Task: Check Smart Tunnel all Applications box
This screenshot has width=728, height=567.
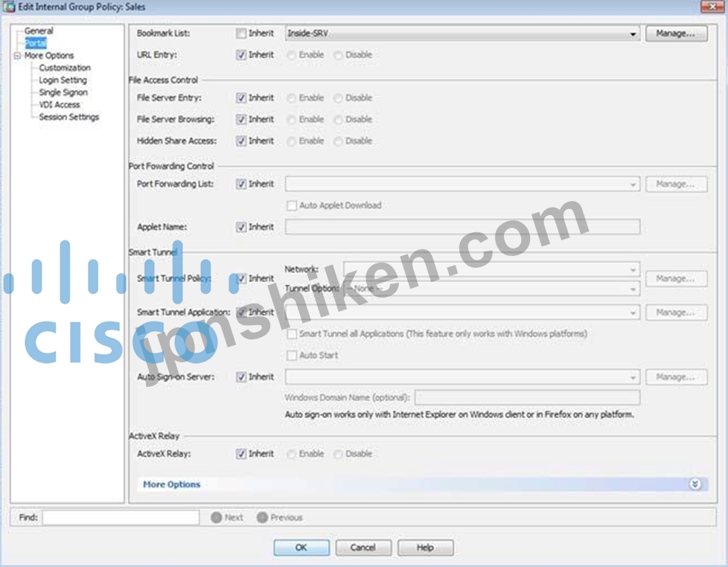Action: point(292,334)
